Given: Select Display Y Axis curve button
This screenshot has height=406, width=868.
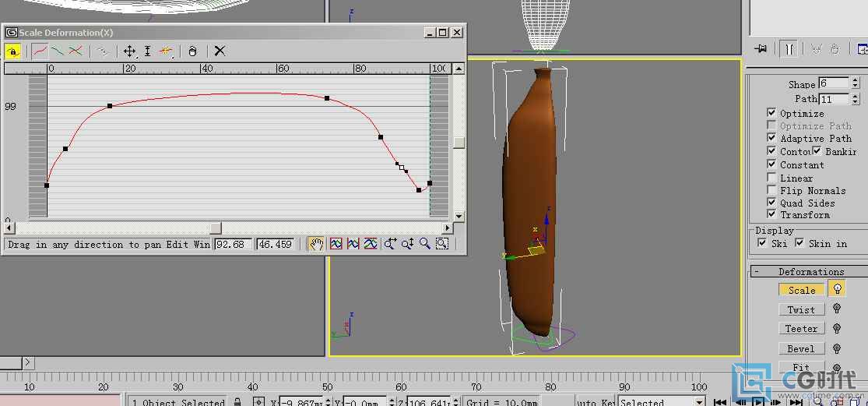Looking at the screenshot, I should [x=58, y=51].
